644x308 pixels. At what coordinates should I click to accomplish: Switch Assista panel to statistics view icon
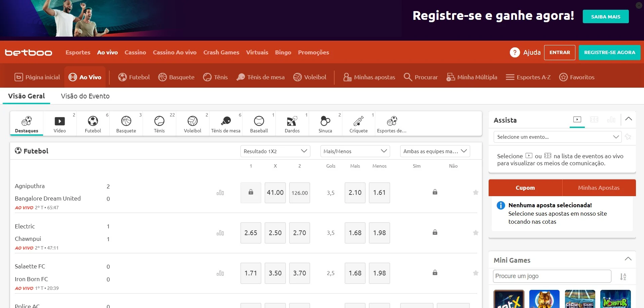611,119
